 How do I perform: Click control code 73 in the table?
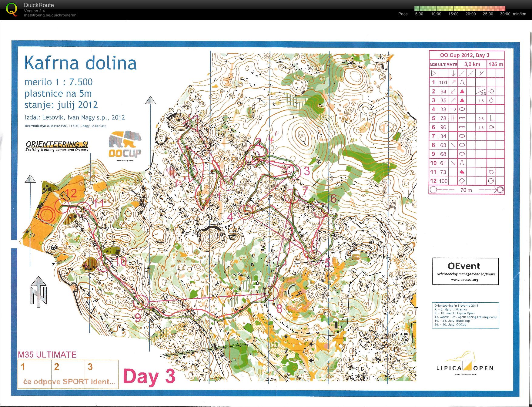(443, 172)
